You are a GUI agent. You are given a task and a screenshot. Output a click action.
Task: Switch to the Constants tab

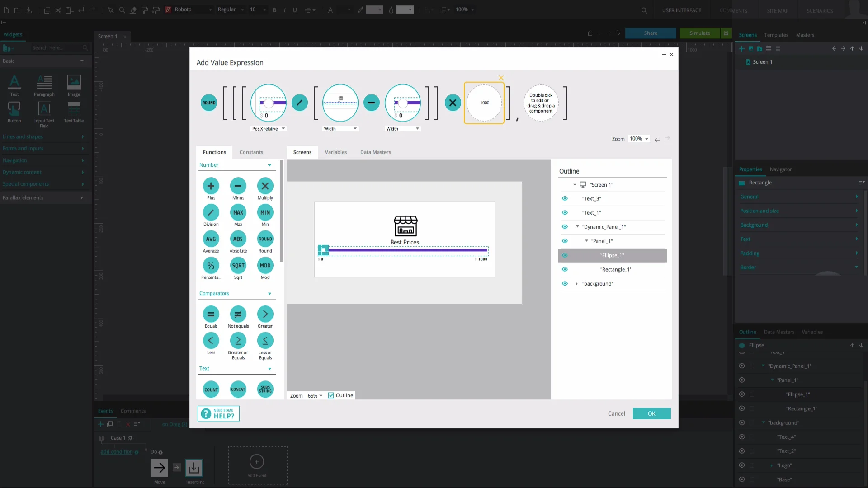[x=251, y=152]
